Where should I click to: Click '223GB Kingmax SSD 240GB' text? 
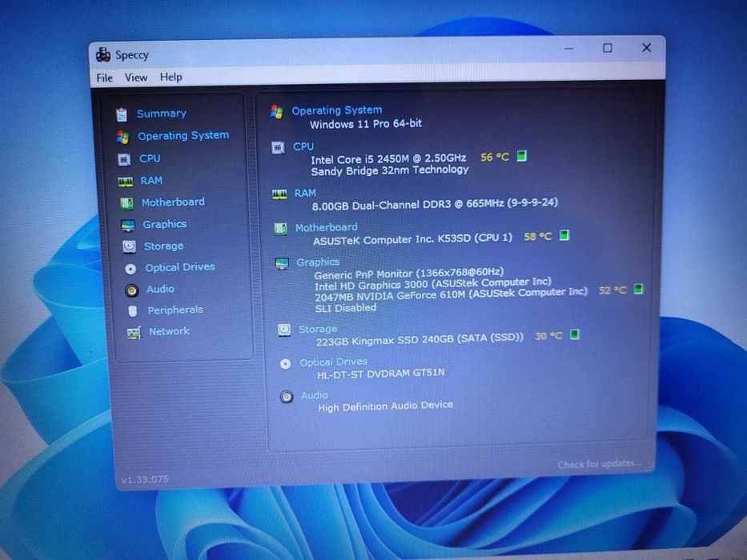click(384, 340)
